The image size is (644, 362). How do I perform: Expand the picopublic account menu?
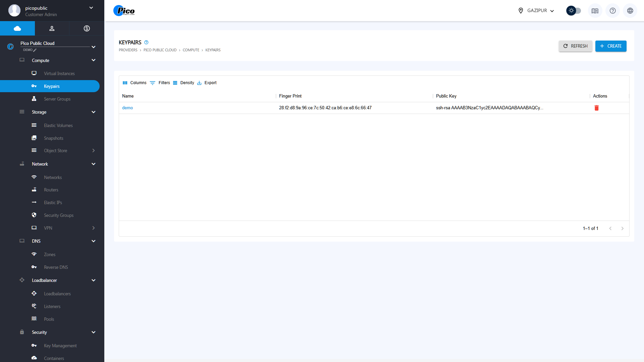(91, 8)
